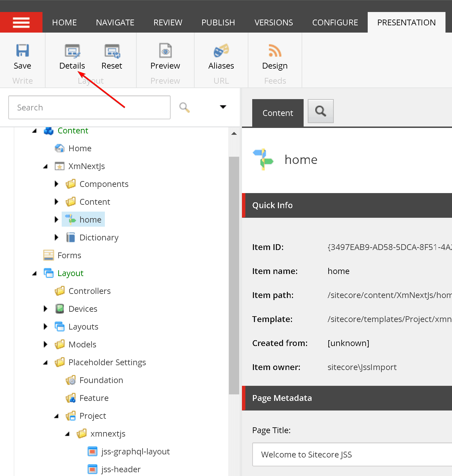Click the magnifier icon beside search box
Screen dimensions: 452x476
pos(184,107)
